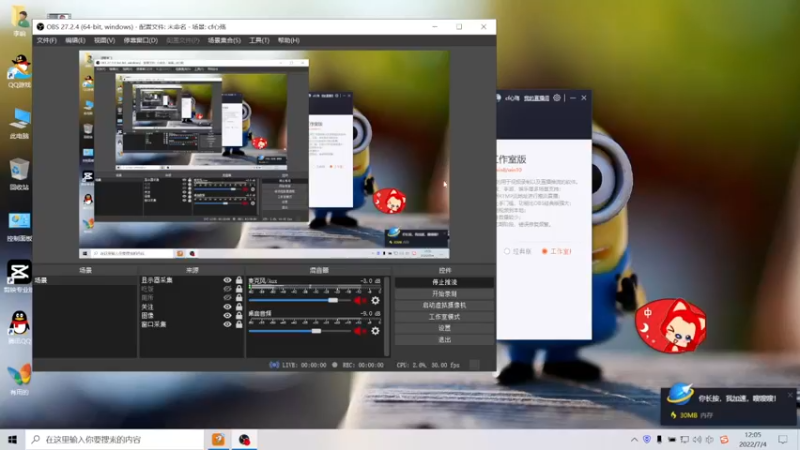Launch 启动虚拟摄像机 virtual camera
800x450 pixels.
click(x=444, y=305)
